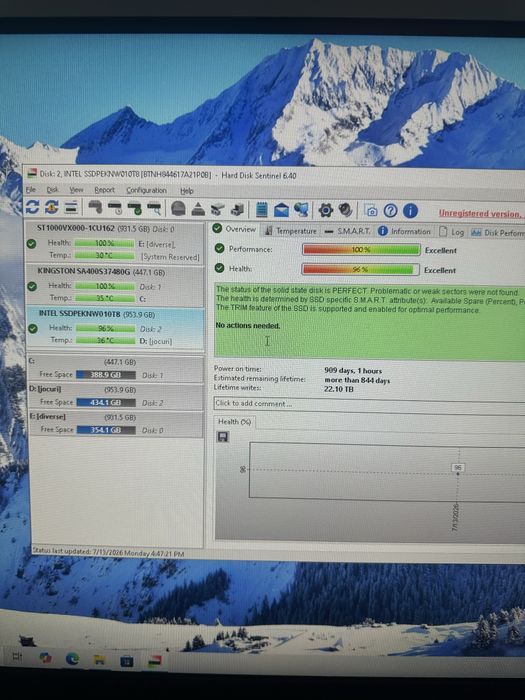
Task: Switch to the Log tab
Action: point(452,232)
